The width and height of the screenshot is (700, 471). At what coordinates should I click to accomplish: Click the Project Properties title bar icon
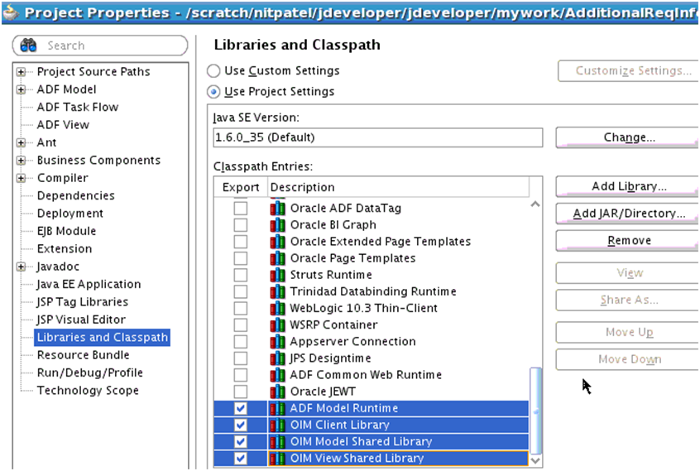(x=11, y=12)
